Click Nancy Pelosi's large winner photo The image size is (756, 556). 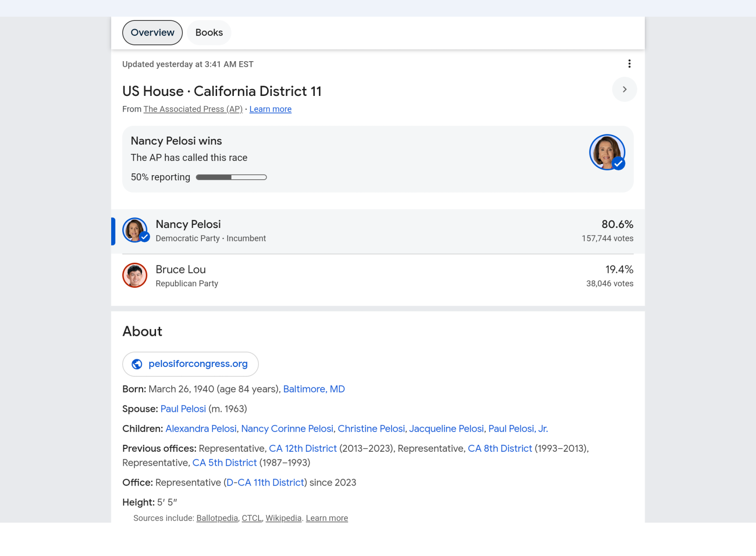point(607,152)
